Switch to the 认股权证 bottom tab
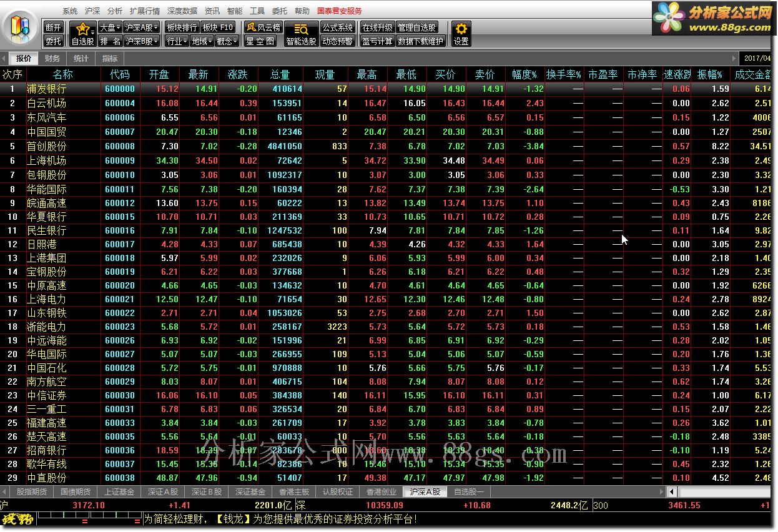 pyautogui.click(x=338, y=492)
